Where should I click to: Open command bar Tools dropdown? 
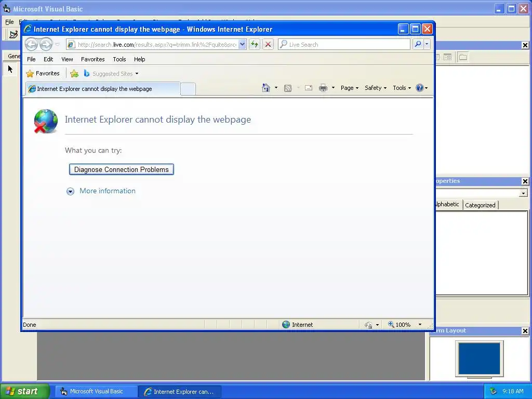pos(402,88)
